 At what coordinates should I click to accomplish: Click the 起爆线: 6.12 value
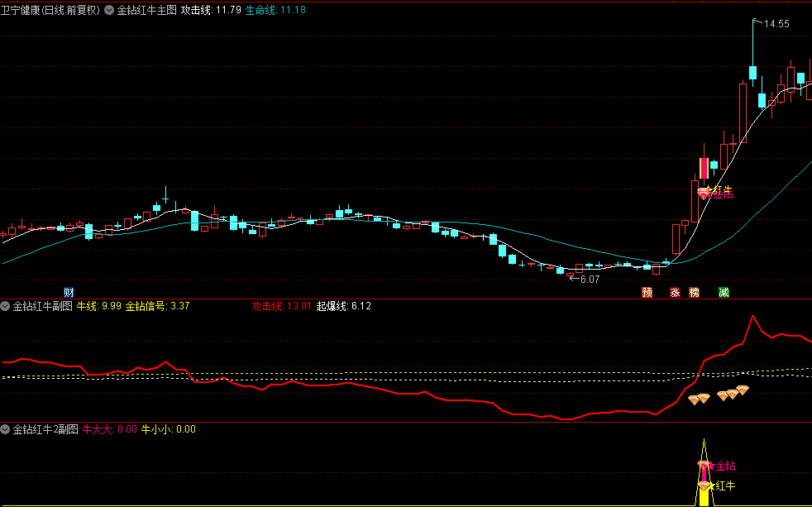tap(344, 306)
